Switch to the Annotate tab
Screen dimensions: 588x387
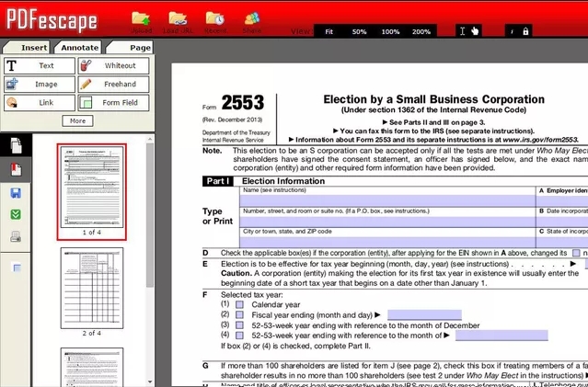[78, 48]
